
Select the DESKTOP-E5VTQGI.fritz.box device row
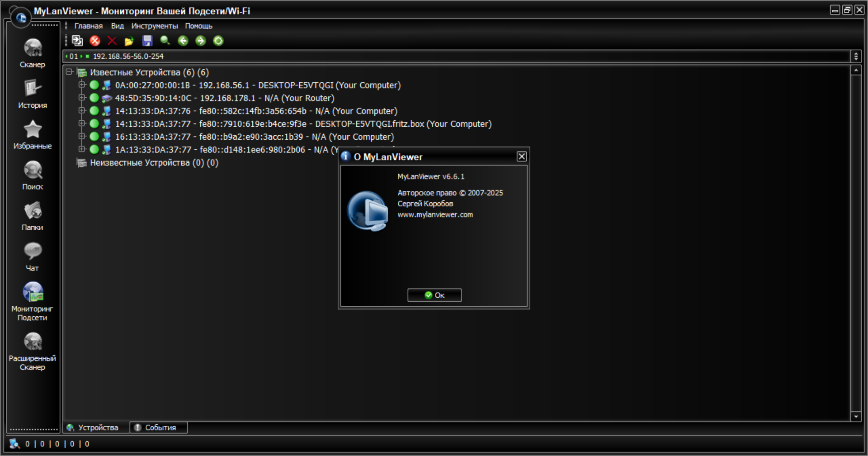click(x=303, y=124)
